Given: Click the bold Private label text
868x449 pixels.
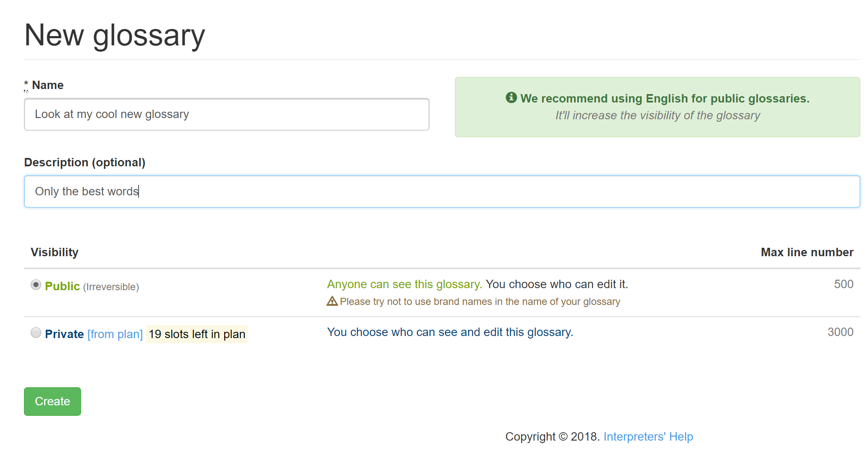Looking at the screenshot, I should [x=64, y=334].
